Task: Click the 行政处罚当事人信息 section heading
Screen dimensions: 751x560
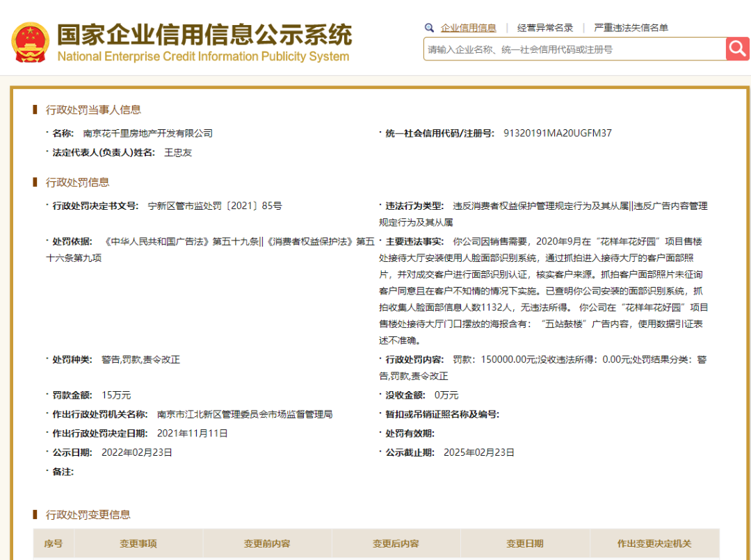Action: tap(93, 110)
